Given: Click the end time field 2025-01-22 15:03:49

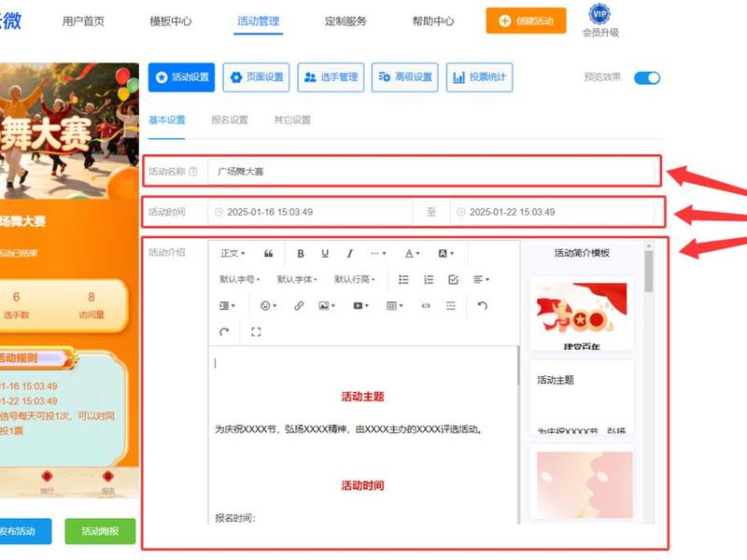Looking at the screenshot, I should pos(552,212).
